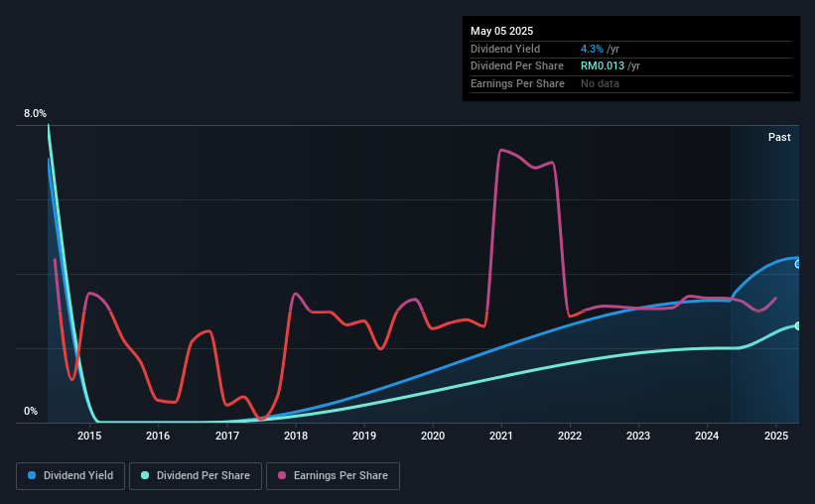Screen dimensions: 815x504
Task: Click the No data earnings value
Action: [600, 83]
